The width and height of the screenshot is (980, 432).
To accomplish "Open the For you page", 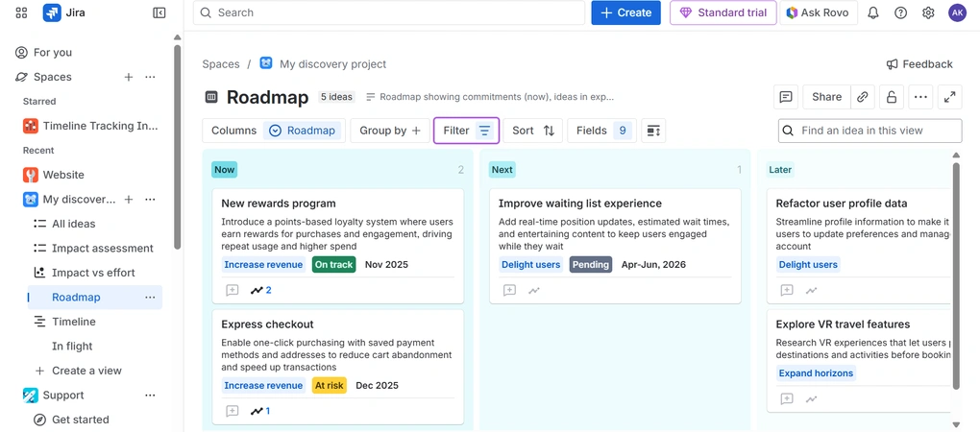I will 88,53.
